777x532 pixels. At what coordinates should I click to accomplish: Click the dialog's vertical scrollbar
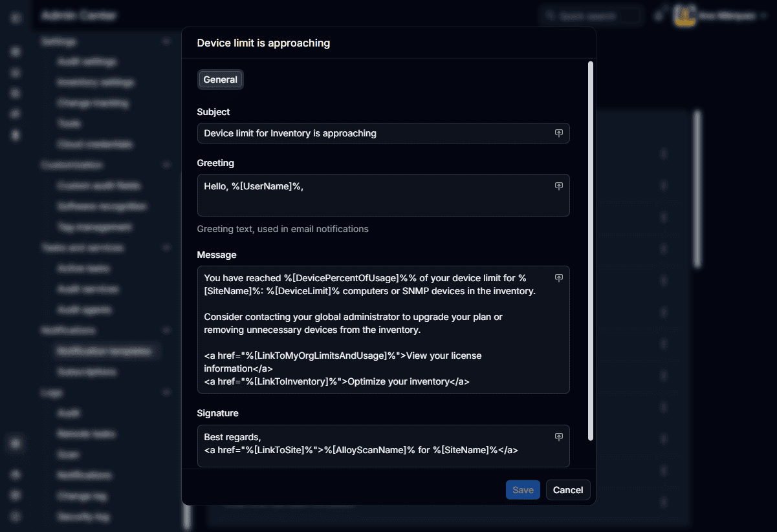pyautogui.click(x=590, y=251)
